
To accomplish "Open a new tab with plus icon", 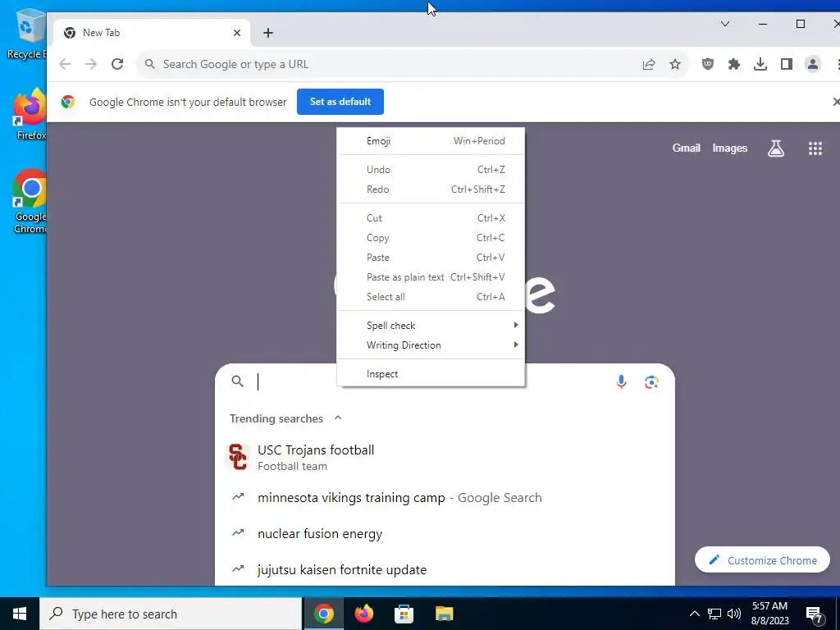I will click(268, 33).
